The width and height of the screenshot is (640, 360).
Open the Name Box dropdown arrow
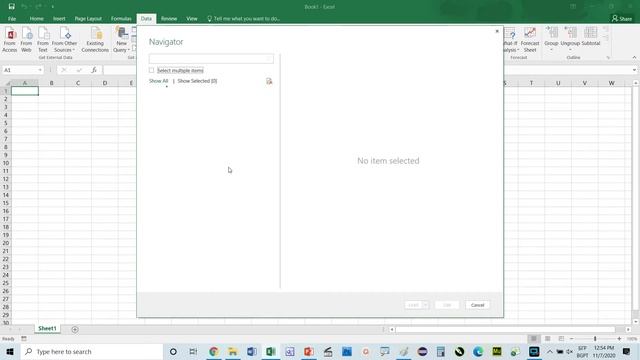tap(40, 70)
